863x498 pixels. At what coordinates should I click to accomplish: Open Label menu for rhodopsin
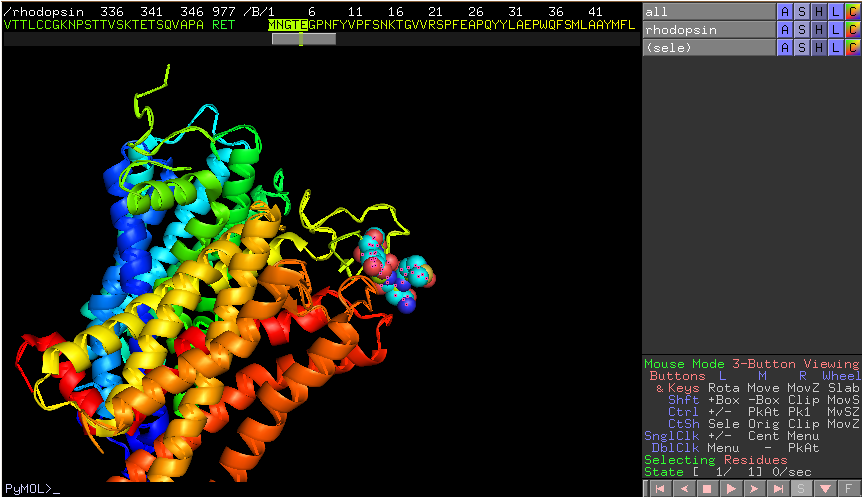835,30
